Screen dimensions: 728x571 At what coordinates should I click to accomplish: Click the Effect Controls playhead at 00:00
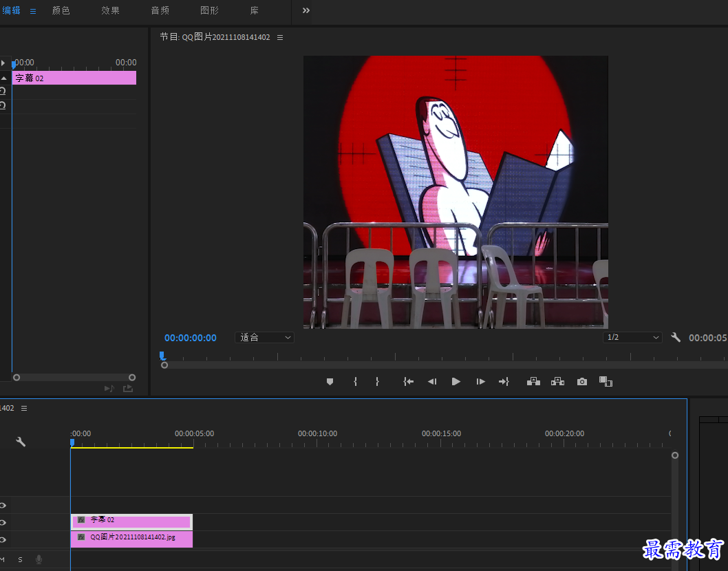(x=14, y=63)
